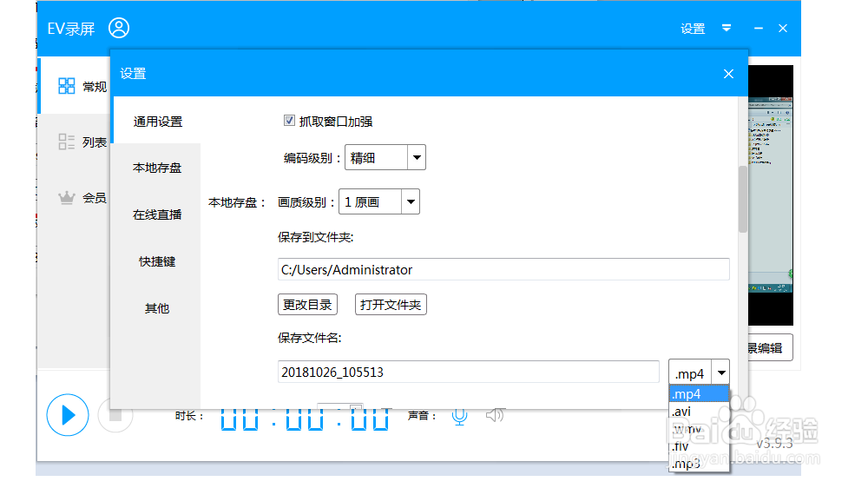Viewport: 868px width, 488px height.
Task: Open the 会员 sidebar tab
Action: tap(76, 197)
